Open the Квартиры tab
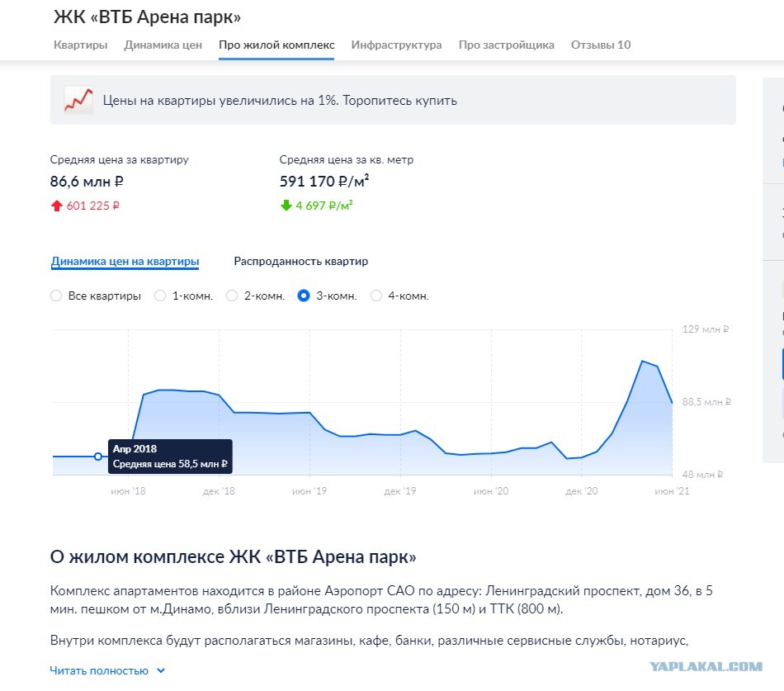 click(81, 45)
